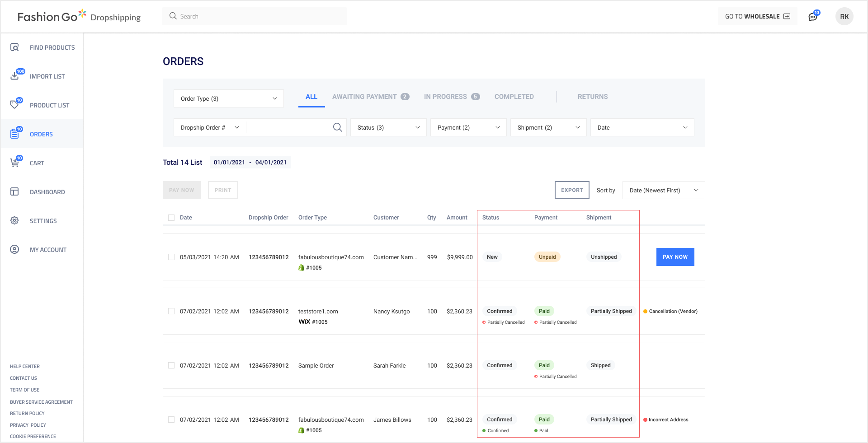Click the dropship order search magnifier
868x443 pixels.
click(337, 127)
